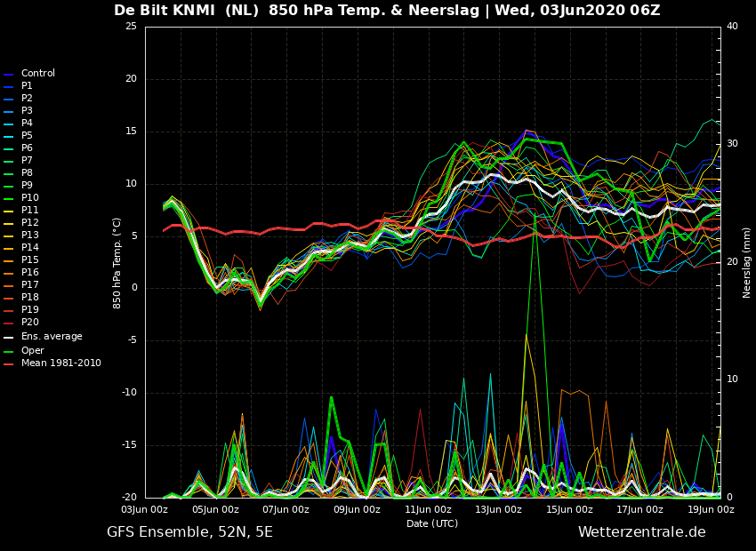The height and width of the screenshot is (551, 756).
Task: Select the P15 legend label
Action: pyautogui.click(x=30, y=260)
